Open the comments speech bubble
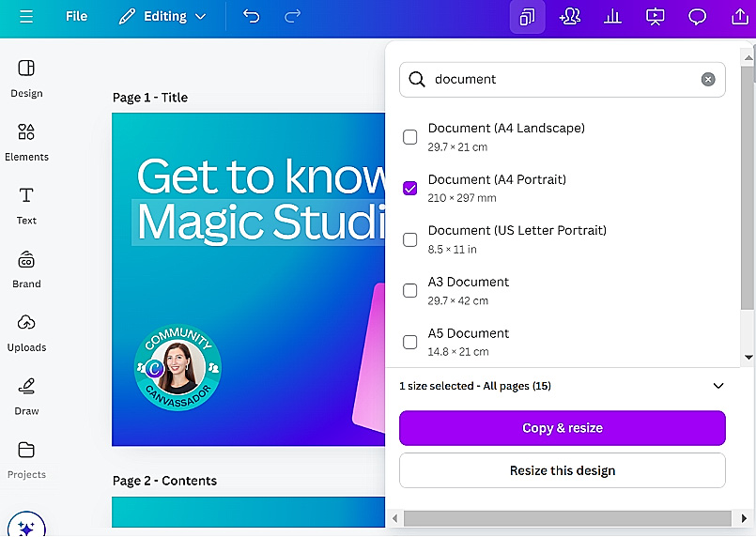Viewport: 756px width, 537px height. click(697, 17)
